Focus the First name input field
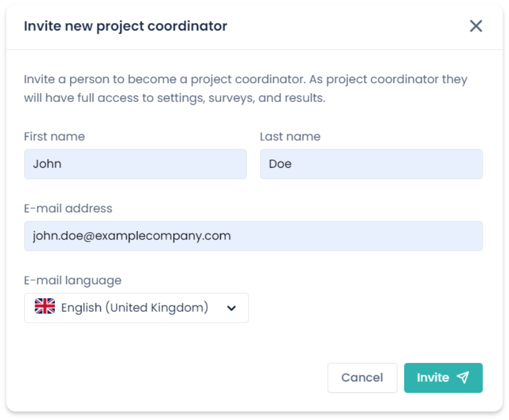This screenshot has width=509, height=420. pos(135,164)
